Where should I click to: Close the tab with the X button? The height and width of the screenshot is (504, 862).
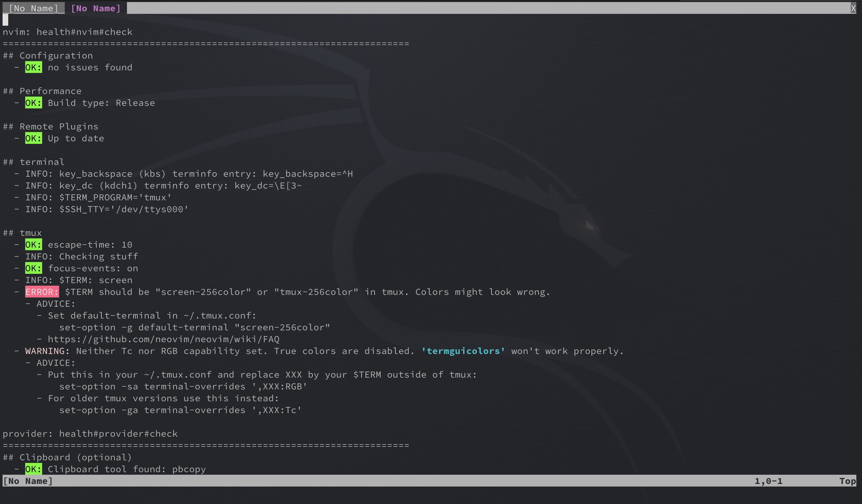point(853,8)
